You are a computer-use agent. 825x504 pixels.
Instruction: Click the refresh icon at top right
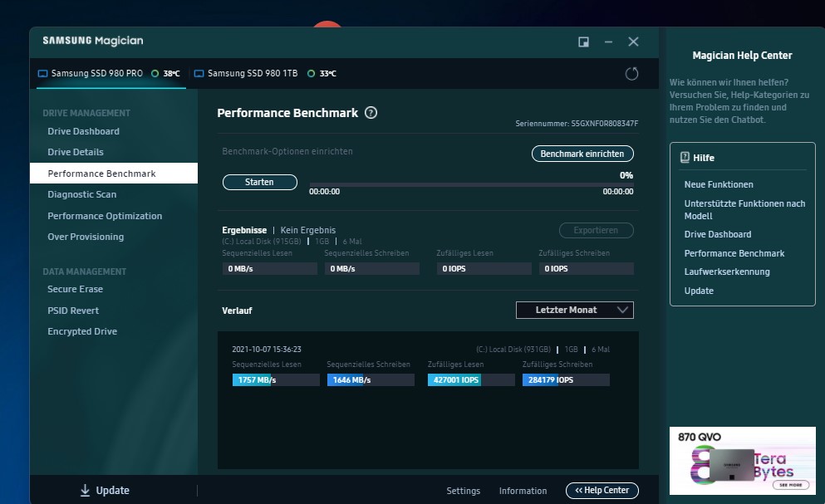click(631, 74)
